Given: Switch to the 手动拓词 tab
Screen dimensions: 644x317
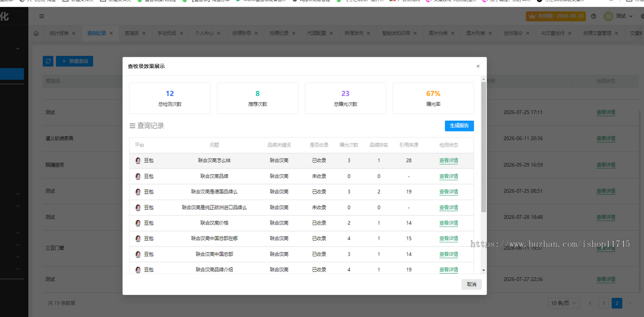Looking at the screenshot, I should coord(167,33).
